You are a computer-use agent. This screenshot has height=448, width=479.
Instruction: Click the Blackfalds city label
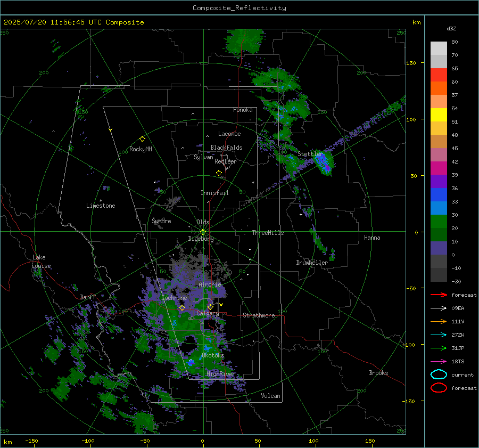pos(226,148)
